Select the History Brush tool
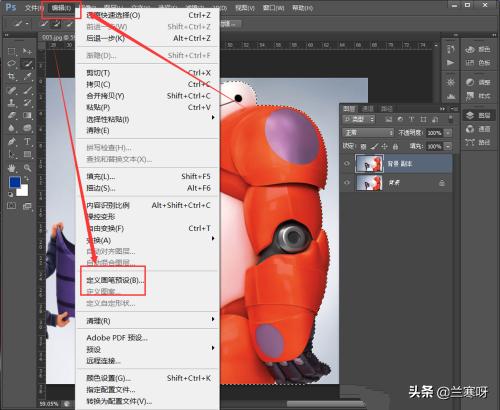 (27, 102)
